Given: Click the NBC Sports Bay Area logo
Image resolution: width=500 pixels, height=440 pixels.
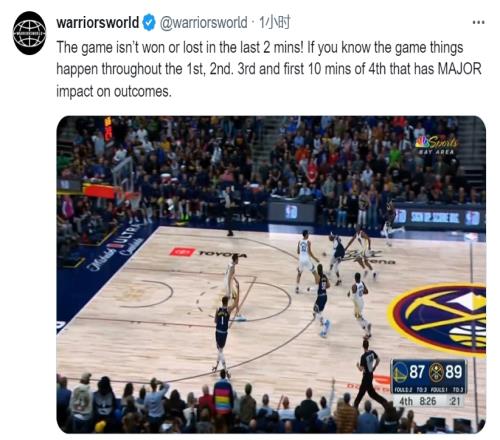Looking at the screenshot, I should (x=437, y=144).
